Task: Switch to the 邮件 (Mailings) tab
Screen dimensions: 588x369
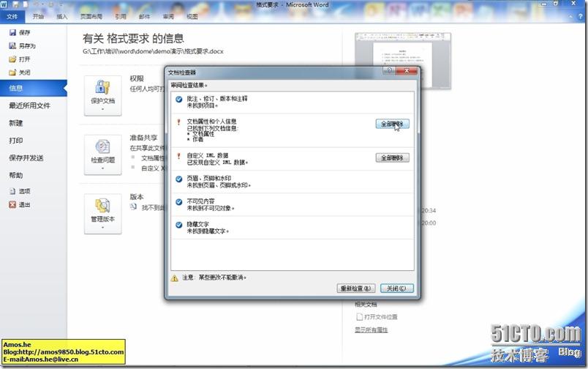Action: pos(144,17)
